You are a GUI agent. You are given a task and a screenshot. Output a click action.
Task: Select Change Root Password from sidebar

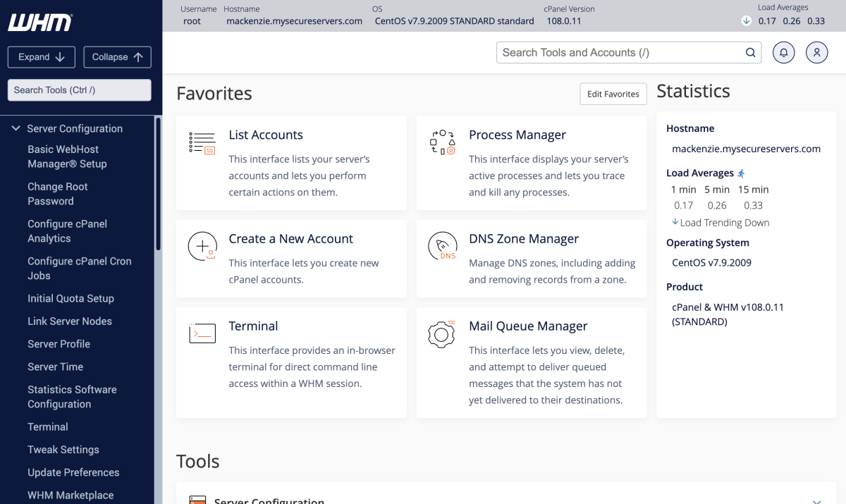[x=58, y=194]
